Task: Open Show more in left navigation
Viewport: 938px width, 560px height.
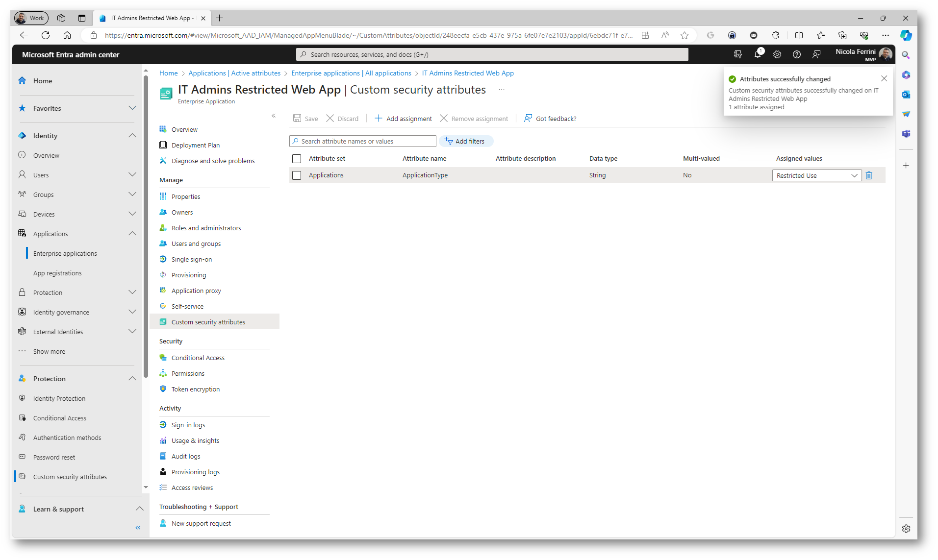Action: click(49, 351)
